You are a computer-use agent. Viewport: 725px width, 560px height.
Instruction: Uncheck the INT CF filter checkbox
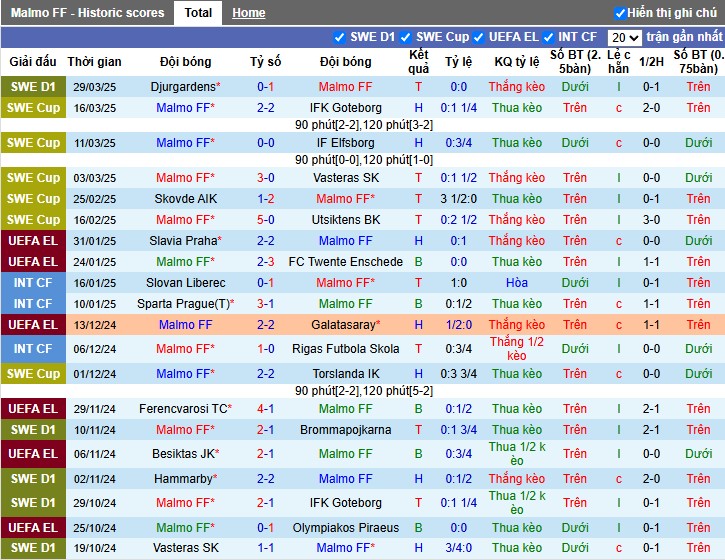click(548, 37)
